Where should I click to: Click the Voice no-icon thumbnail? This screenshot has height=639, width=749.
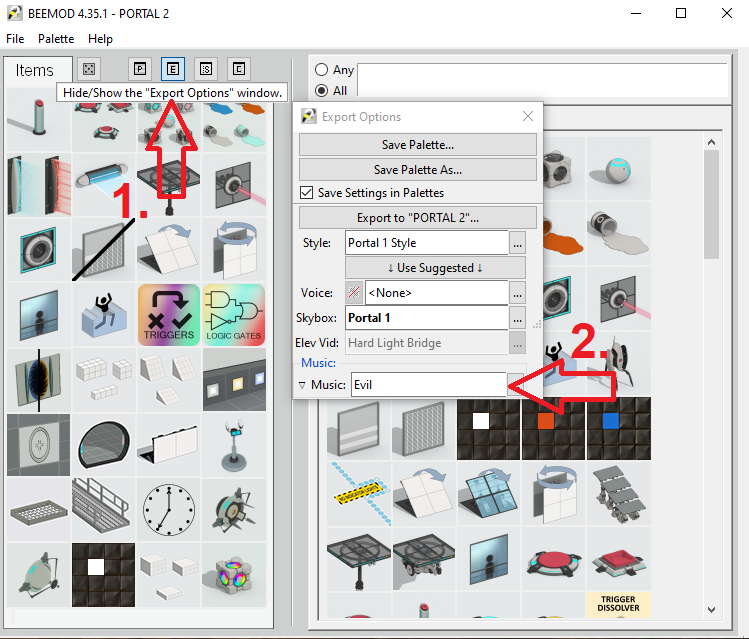[x=354, y=293]
